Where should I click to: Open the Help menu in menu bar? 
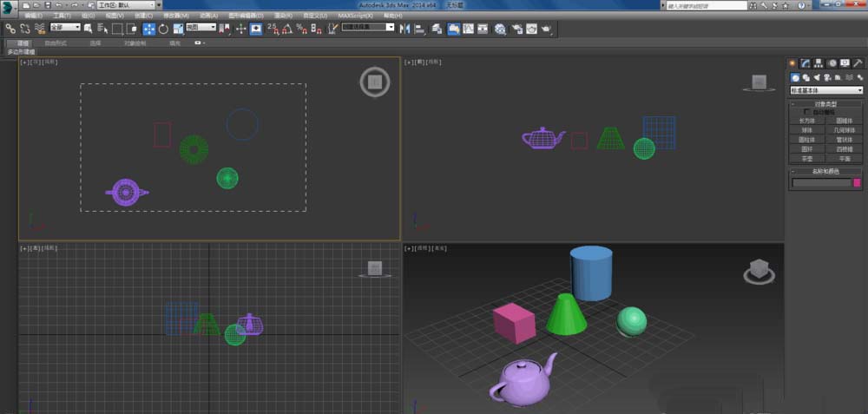[x=392, y=16]
